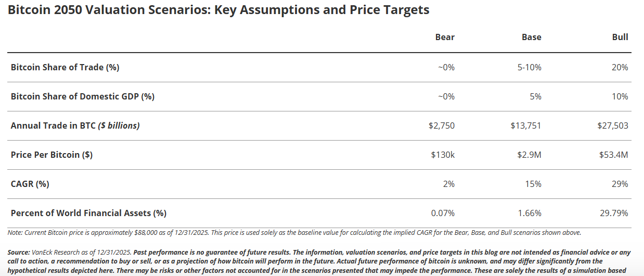Click the note about current Bitcoin price

294,232
